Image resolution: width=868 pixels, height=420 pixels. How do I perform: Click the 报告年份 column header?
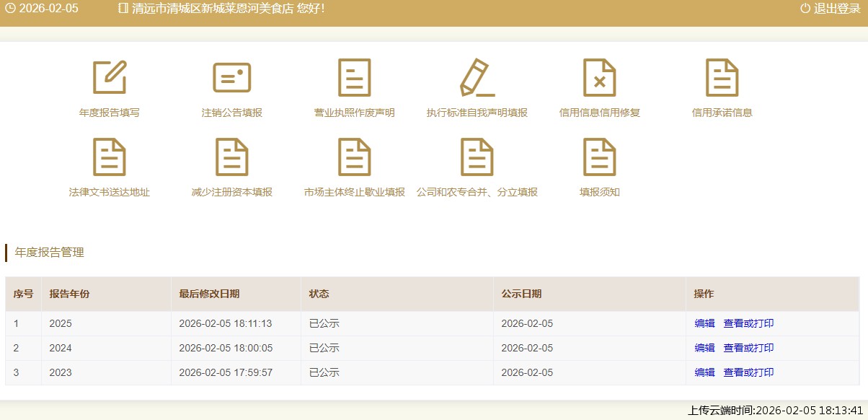pyautogui.click(x=69, y=294)
